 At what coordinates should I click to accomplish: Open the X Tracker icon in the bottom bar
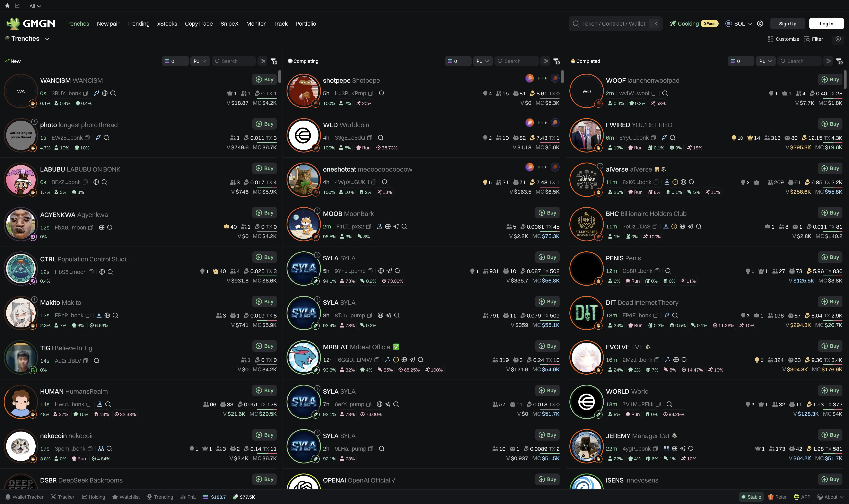[53, 497]
